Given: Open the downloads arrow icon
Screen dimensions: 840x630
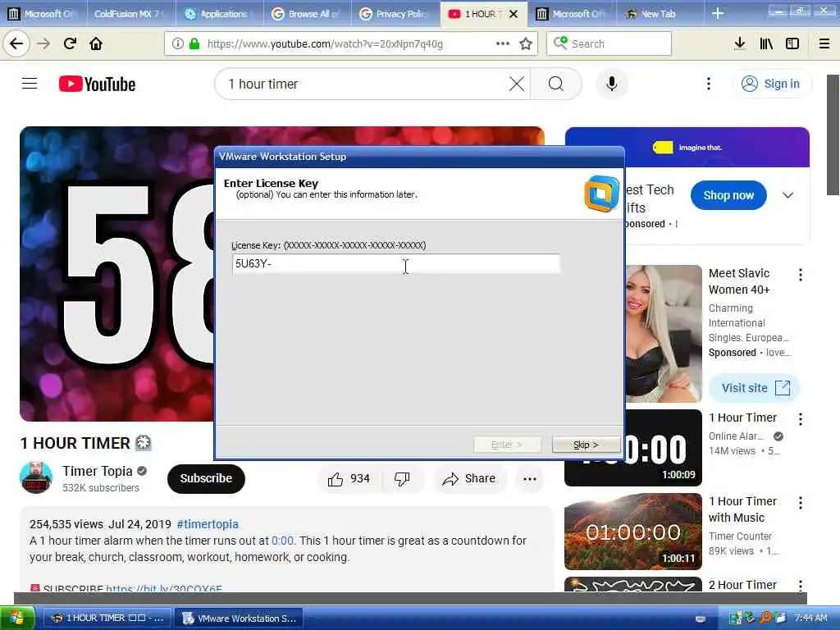Looking at the screenshot, I should [x=740, y=43].
